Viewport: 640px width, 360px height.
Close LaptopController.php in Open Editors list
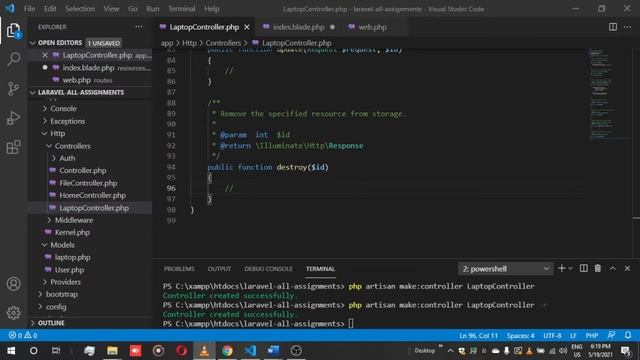click(x=45, y=55)
